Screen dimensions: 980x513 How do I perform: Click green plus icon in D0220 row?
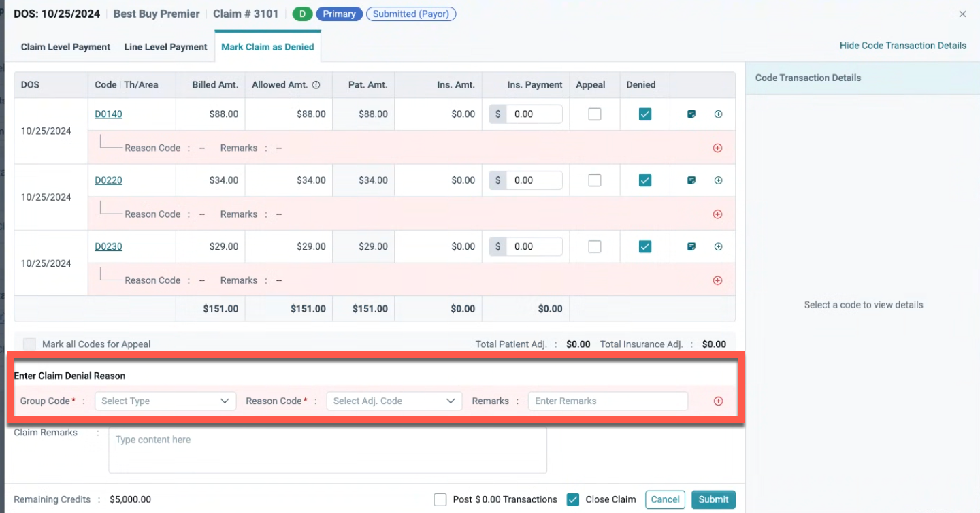tap(718, 180)
